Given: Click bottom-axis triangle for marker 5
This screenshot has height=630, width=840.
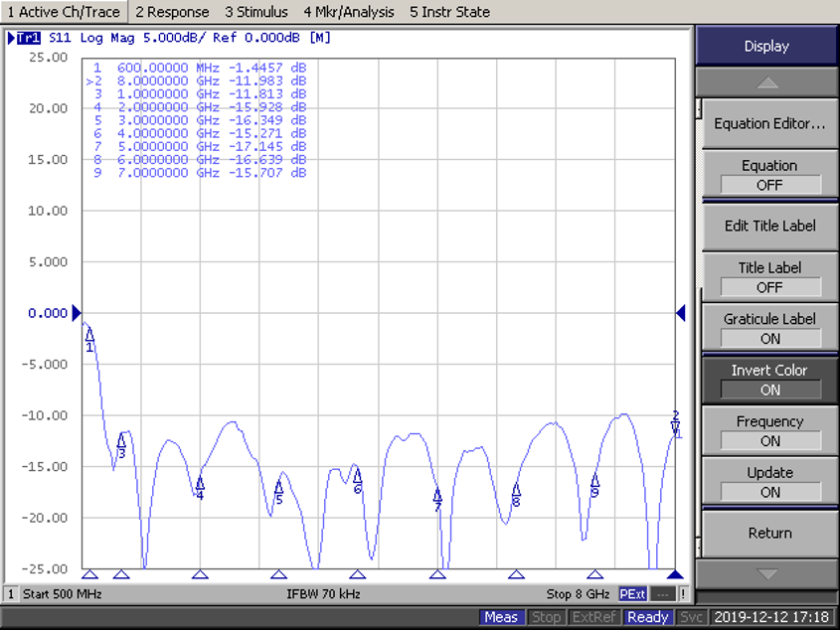Looking at the screenshot, I should [278, 574].
